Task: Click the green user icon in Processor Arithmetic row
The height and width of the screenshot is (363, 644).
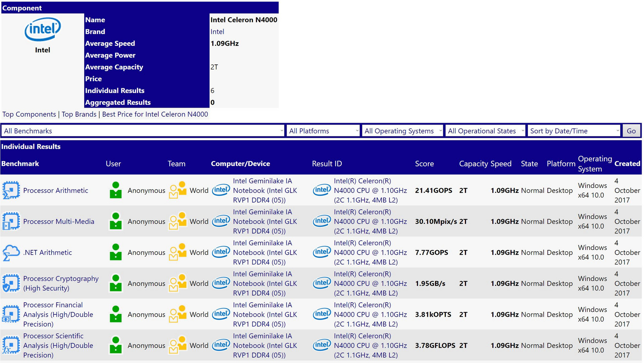Action: 116,190
